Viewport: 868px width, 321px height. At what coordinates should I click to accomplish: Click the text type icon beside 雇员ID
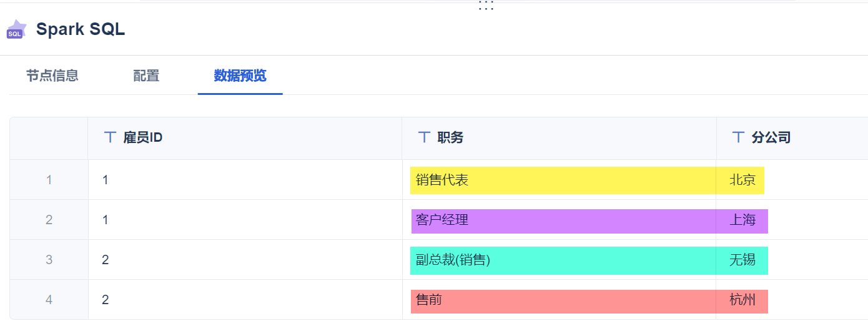[x=110, y=137]
